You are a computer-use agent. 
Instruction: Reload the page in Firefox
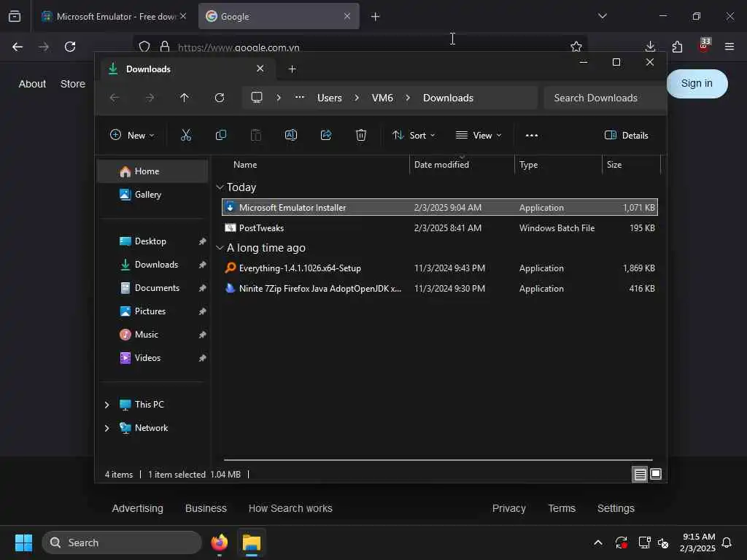point(70,47)
